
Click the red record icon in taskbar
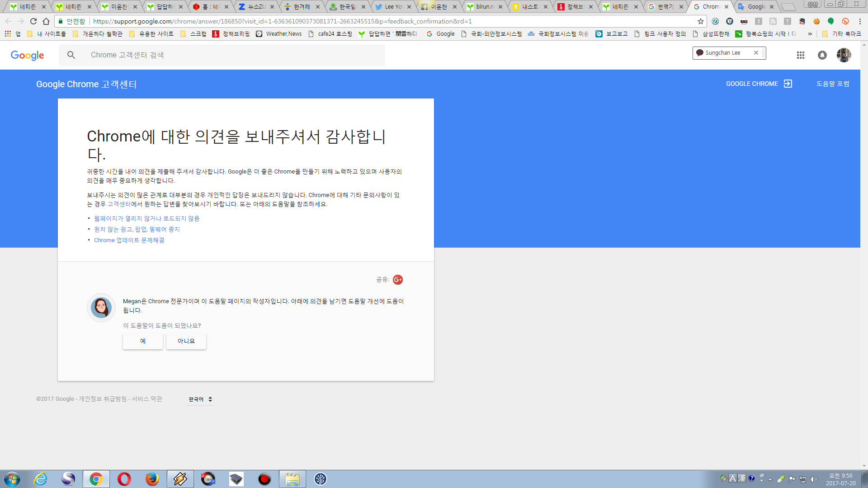pyautogui.click(x=264, y=479)
